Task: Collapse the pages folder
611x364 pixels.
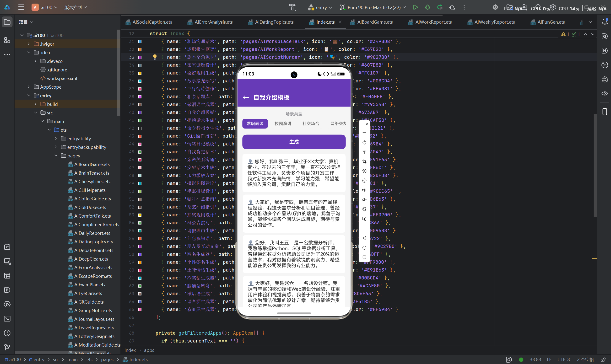Action: tap(56, 155)
